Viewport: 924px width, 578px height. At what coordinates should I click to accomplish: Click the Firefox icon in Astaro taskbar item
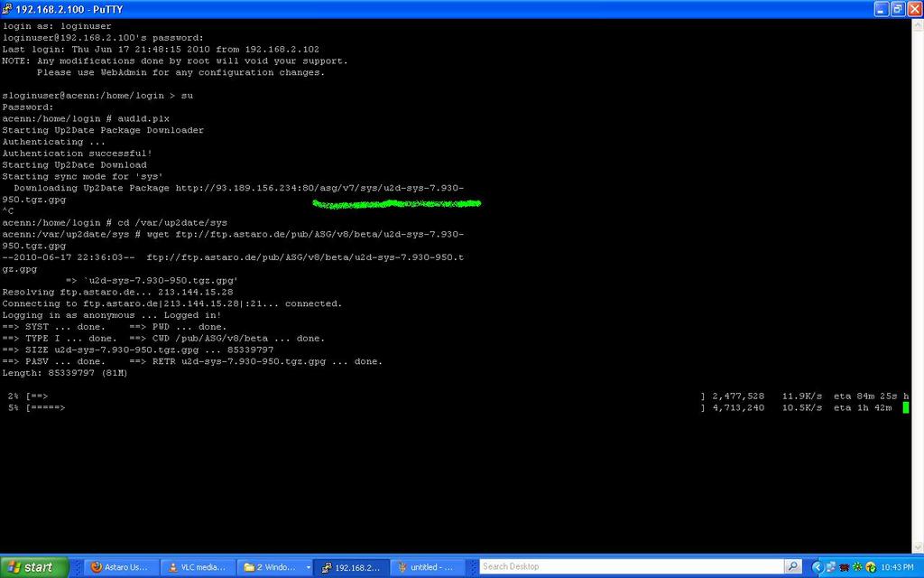[97, 567]
